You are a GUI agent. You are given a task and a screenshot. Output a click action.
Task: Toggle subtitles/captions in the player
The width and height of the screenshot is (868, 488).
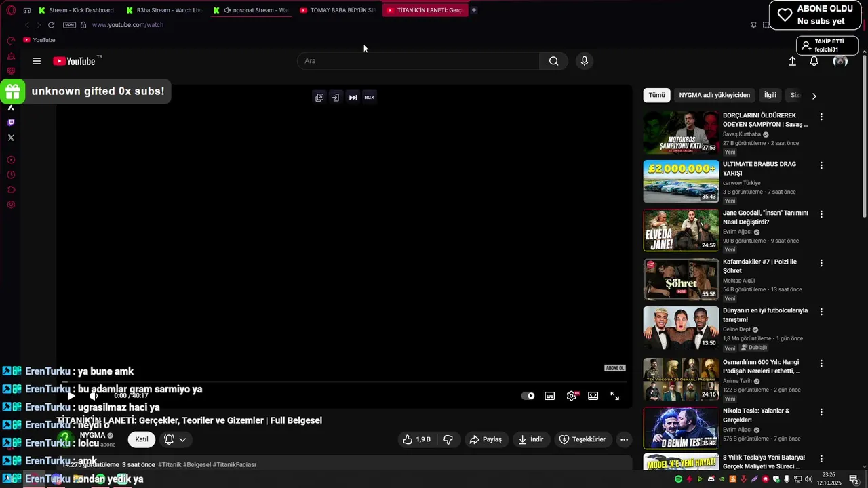(550, 396)
